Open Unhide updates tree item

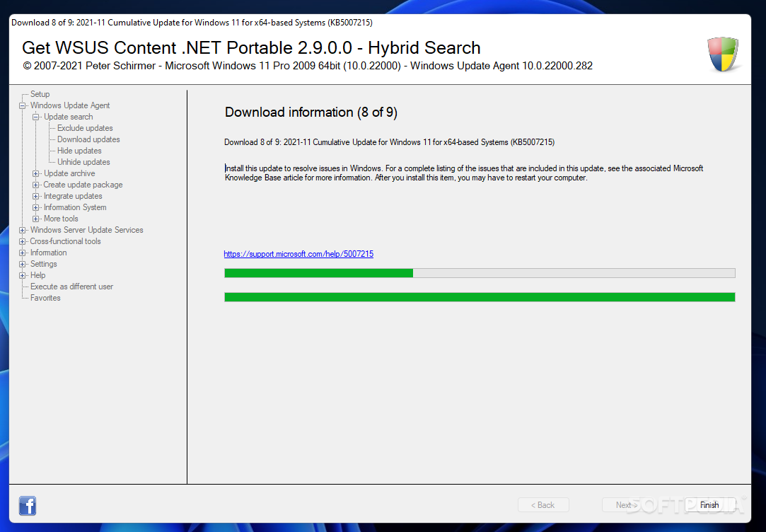click(83, 162)
